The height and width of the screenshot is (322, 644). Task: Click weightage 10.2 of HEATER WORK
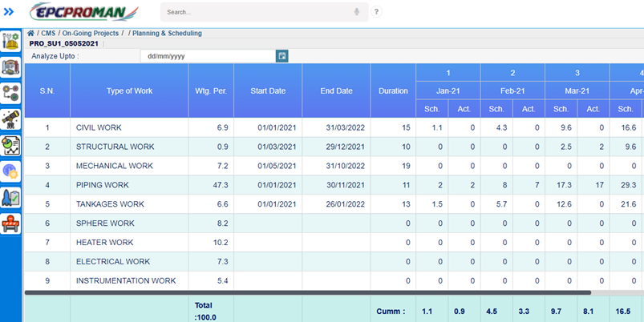pyautogui.click(x=221, y=243)
